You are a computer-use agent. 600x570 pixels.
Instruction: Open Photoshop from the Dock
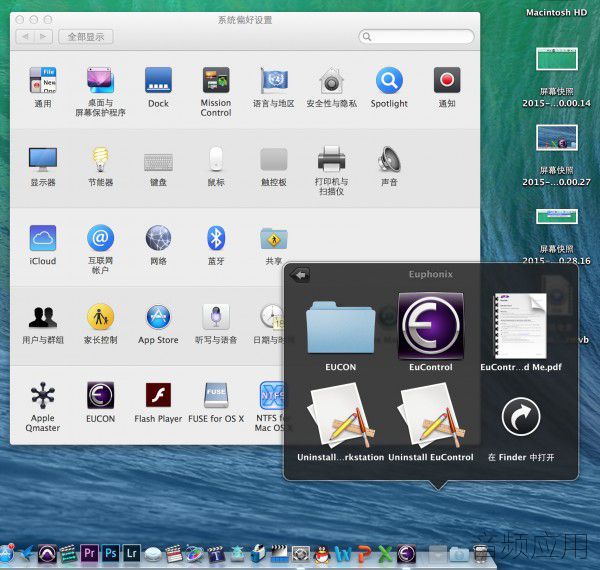(111, 553)
